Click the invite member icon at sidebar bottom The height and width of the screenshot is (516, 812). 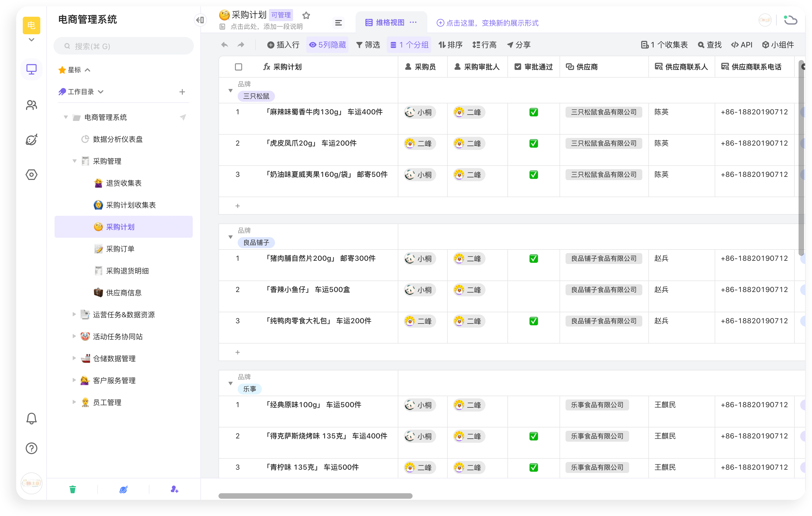174,489
